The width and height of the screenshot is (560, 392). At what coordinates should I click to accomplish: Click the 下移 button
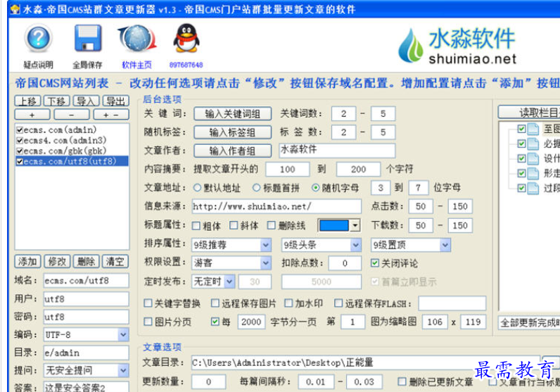point(56,101)
